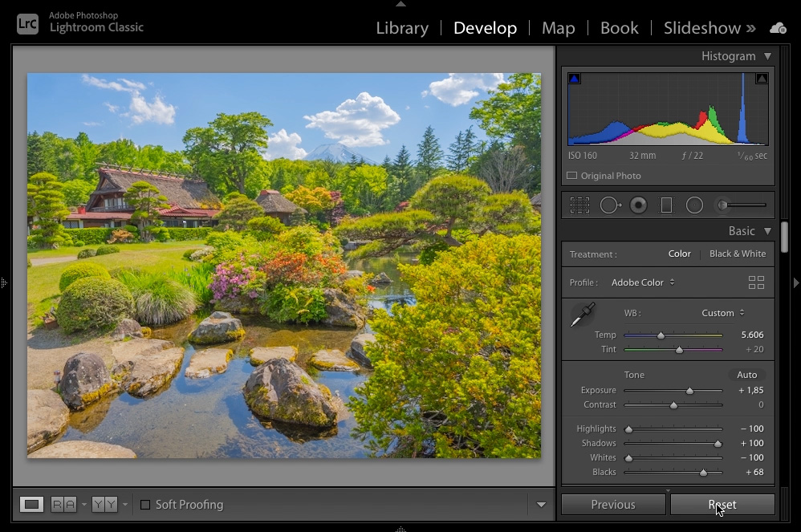This screenshot has height=532, width=801.
Task: Click the Exposure slider handle
Action: click(689, 390)
